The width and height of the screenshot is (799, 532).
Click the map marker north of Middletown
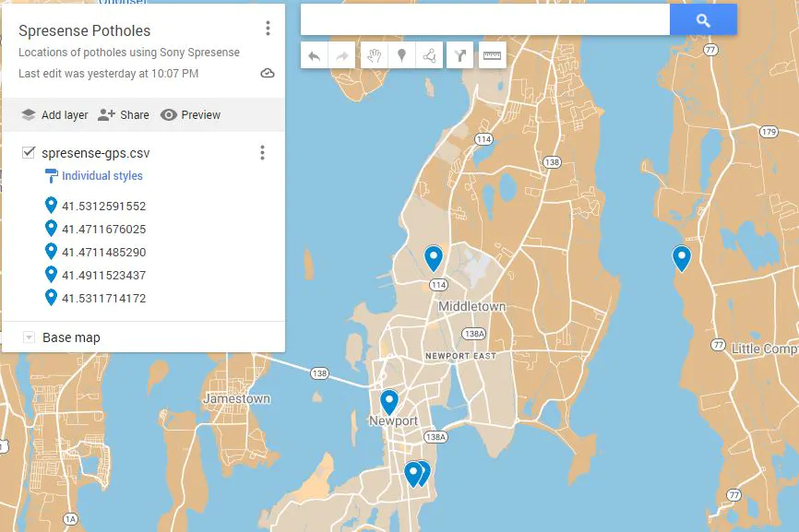tap(434, 256)
